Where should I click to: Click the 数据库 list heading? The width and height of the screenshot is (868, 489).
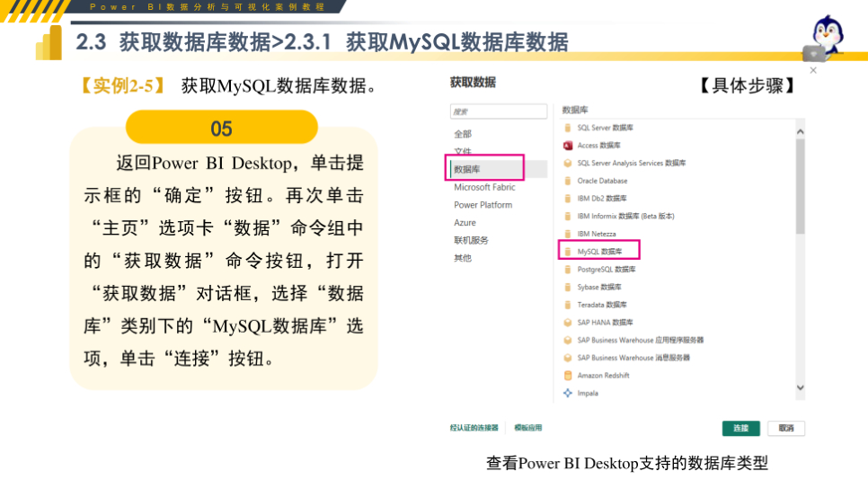(x=574, y=111)
